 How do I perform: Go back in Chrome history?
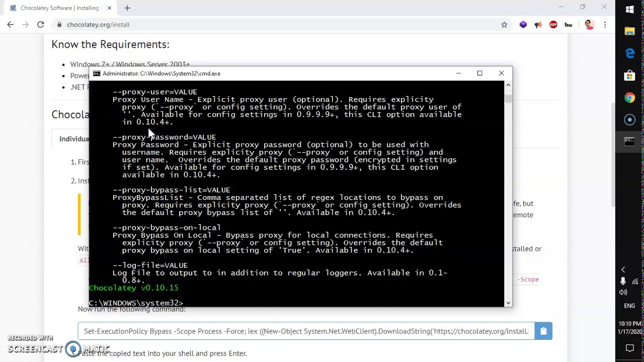tap(10, 25)
